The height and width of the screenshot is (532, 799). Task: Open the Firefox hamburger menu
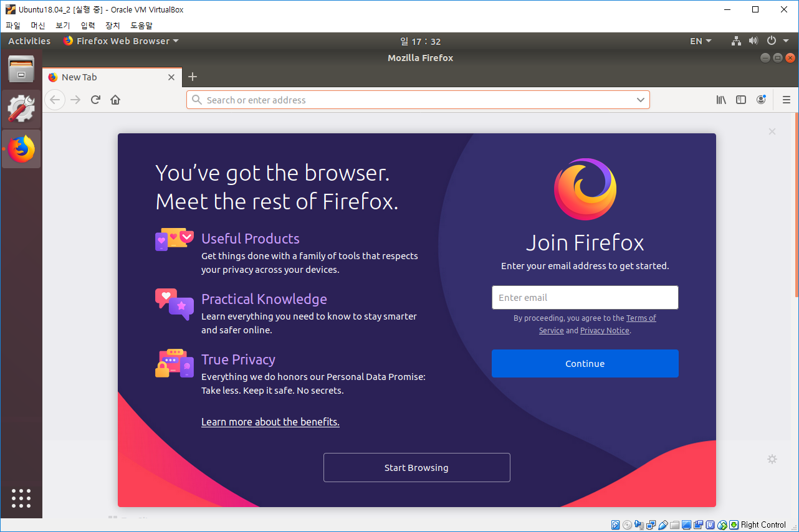pos(787,100)
